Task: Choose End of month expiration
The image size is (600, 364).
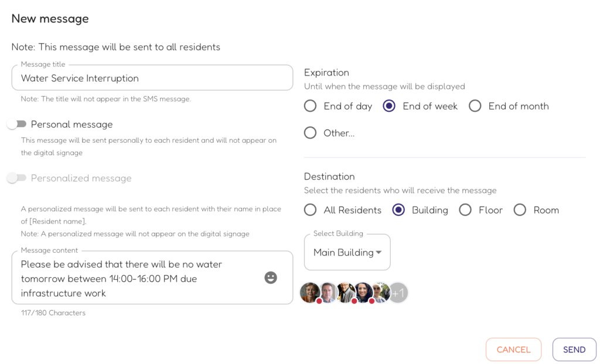Action: click(x=475, y=106)
